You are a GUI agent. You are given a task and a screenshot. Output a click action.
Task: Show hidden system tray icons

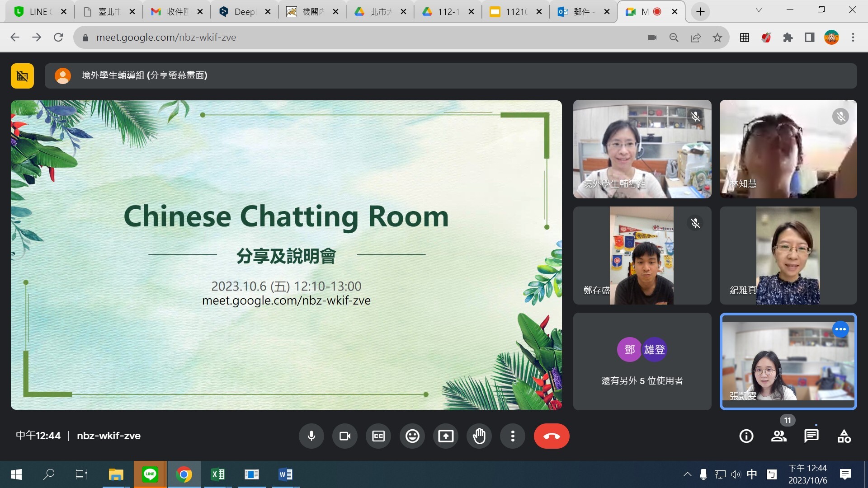pos(687,474)
